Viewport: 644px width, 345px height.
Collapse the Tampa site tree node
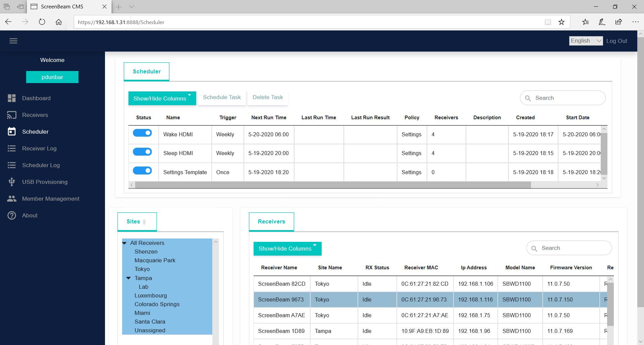pyautogui.click(x=128, y=278)
